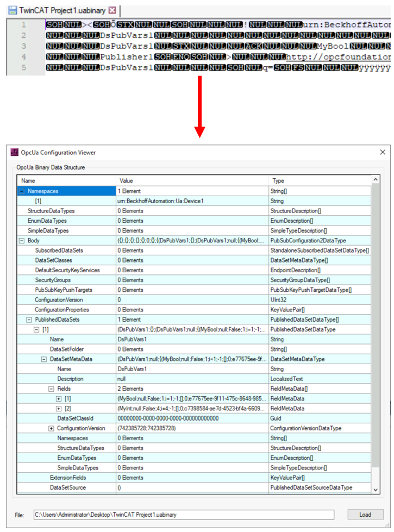Screen dimensions: 394x532
Task: Click line number 3 in editor gutter
Action: (x=23, y=46)
